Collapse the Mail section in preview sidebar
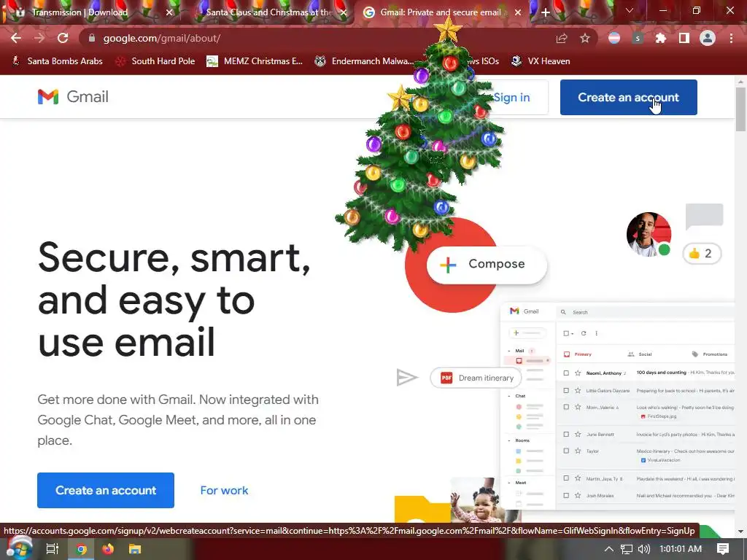 pos(509,351)
